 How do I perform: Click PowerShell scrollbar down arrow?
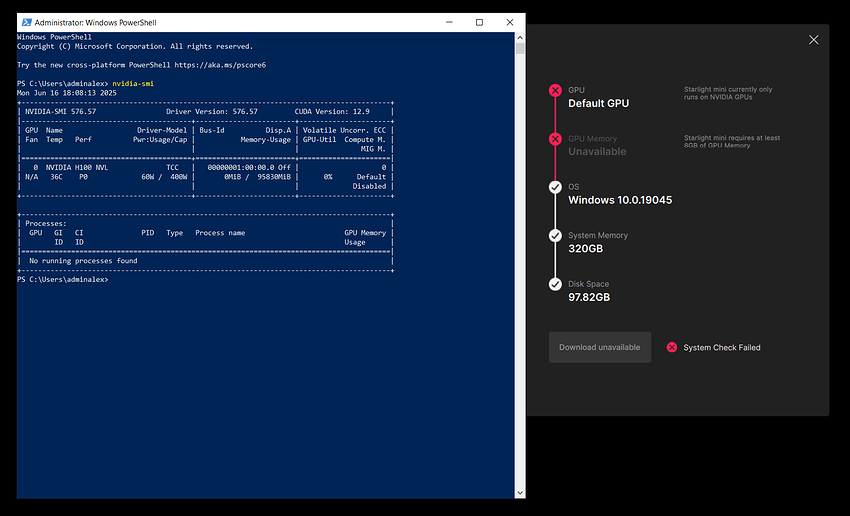[x=520, y=493]
